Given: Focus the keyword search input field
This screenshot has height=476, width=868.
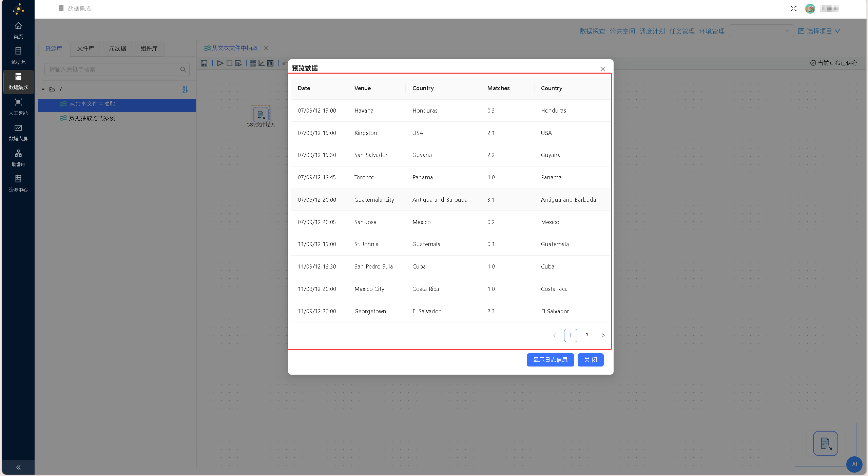Looking at the screenshot, I should [111, 70].
